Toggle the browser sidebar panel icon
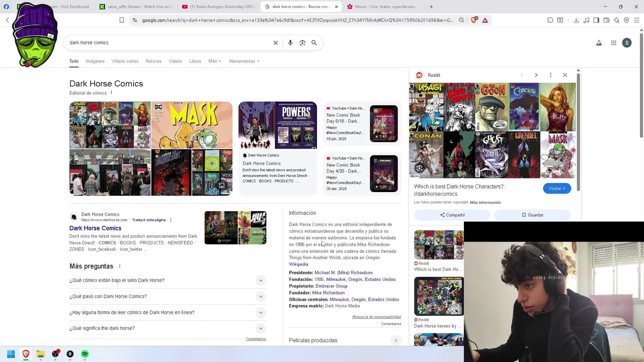Viewport: 644px width, 362px height. pos(596,20)
